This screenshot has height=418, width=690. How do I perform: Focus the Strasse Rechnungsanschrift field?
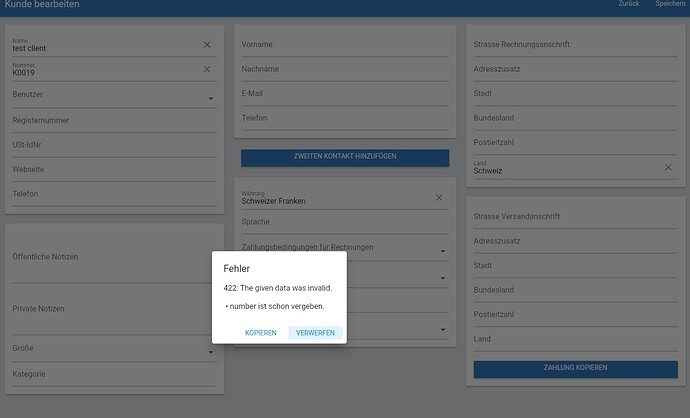pyautogui.click(x=576, y=45)
